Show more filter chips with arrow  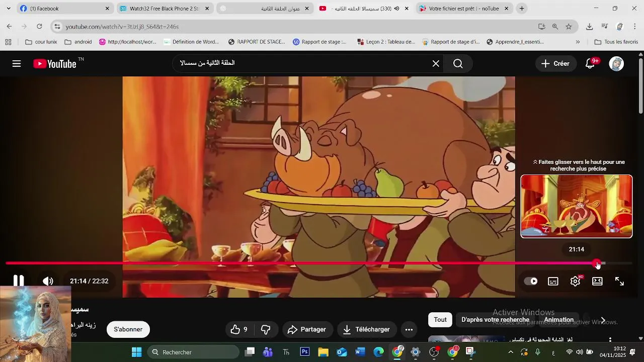point(603,320)
